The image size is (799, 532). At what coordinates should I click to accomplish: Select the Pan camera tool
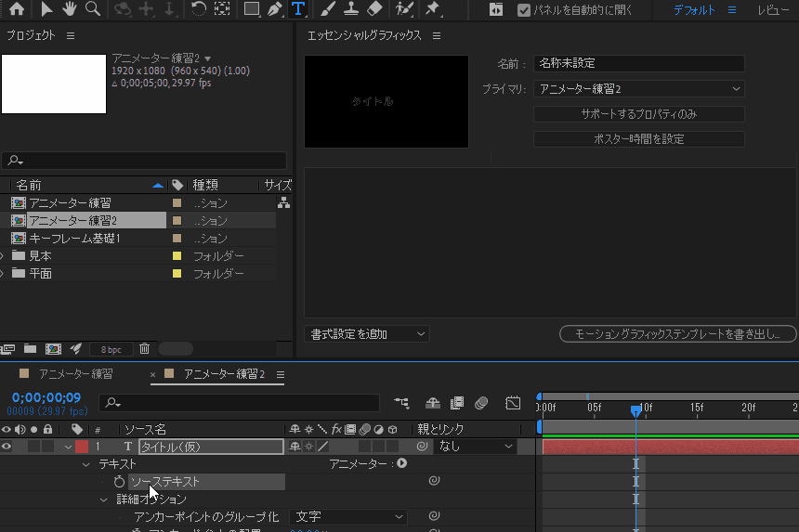(146, 8)
